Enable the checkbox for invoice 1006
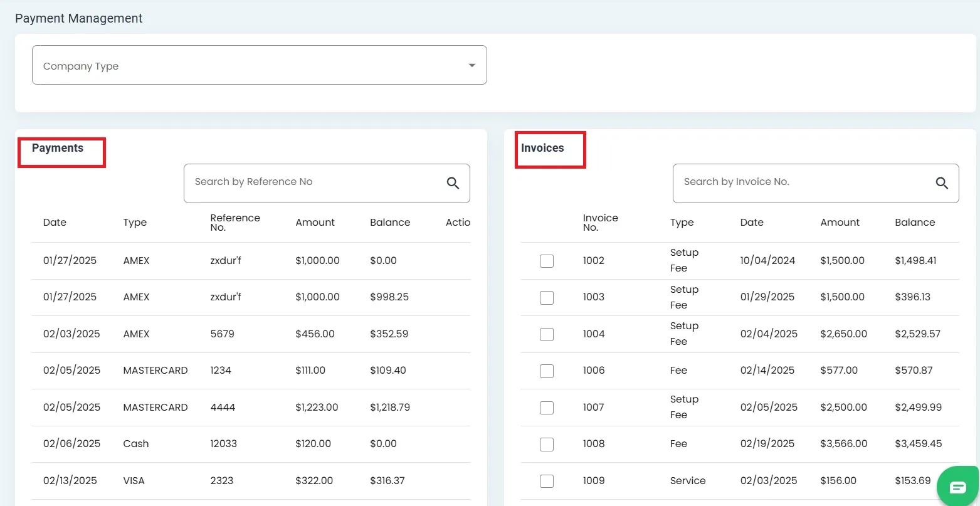 pyautogui.click(x=547, y=371)
